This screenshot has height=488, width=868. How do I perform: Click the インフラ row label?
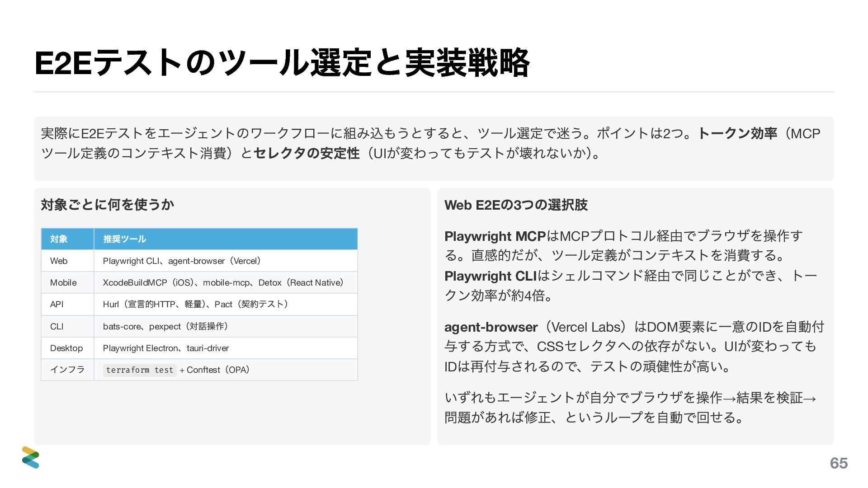(67, 370)
